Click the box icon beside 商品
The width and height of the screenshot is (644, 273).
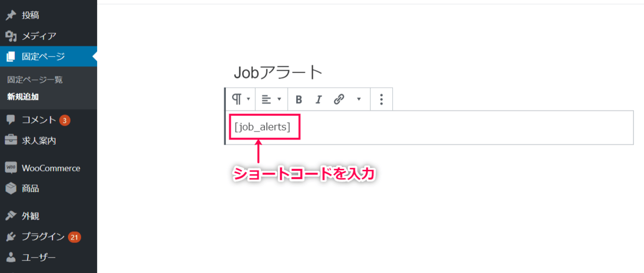pos(11,188)
